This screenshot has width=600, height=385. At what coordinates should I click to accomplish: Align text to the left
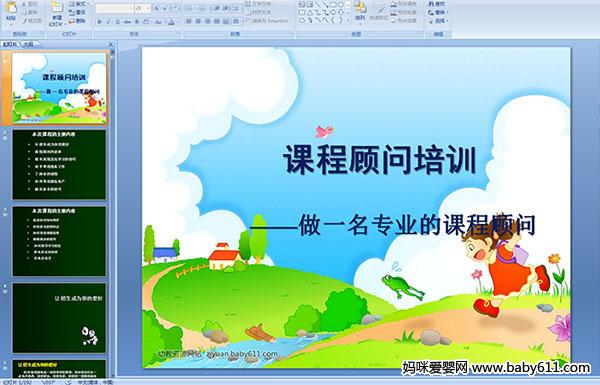(x=189, y=21)
